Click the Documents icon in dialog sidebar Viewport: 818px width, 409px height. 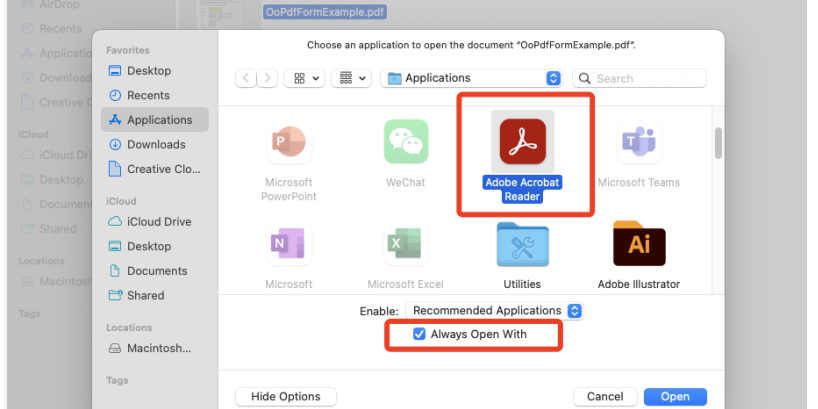[114, 271]
